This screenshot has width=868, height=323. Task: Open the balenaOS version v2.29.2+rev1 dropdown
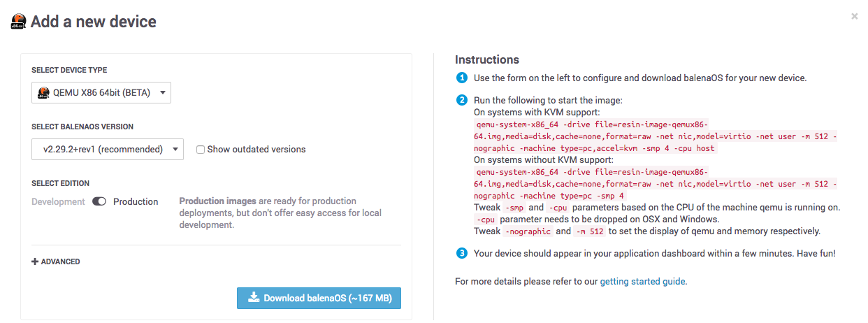[108, 149]
